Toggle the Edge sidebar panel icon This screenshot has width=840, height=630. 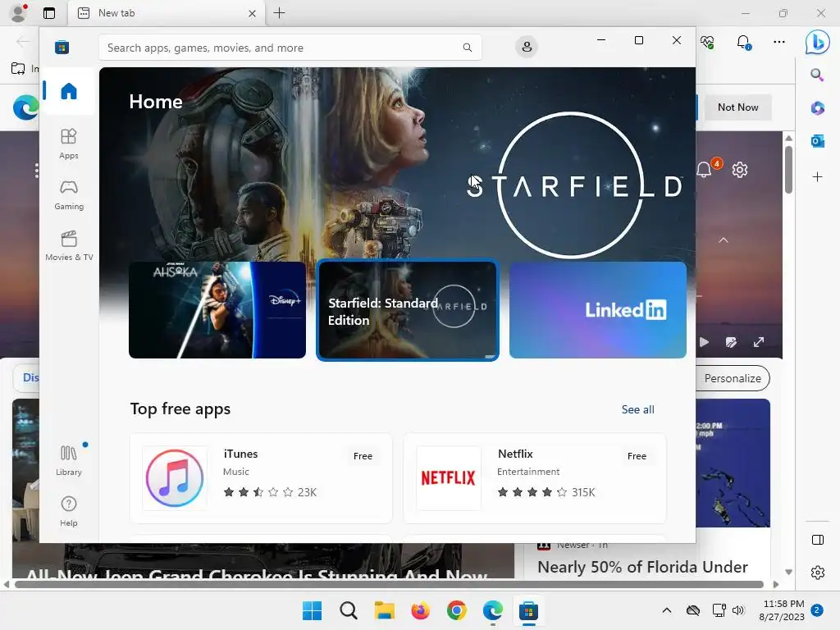coord(818,540)
